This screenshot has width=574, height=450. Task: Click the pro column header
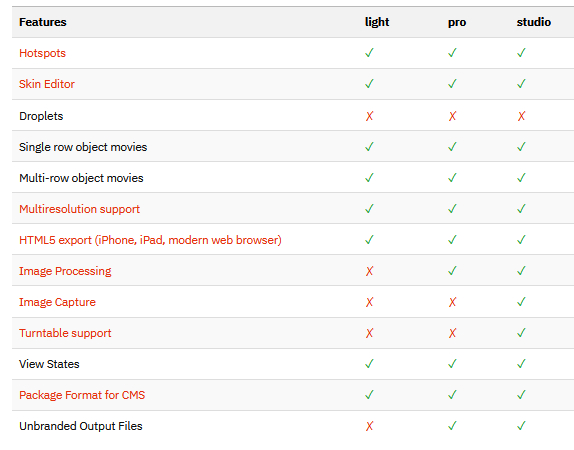[x=457, y=22]
